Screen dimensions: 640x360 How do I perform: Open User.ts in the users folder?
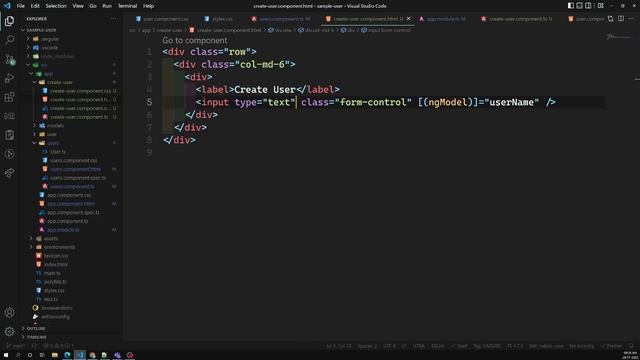[58, 152]
